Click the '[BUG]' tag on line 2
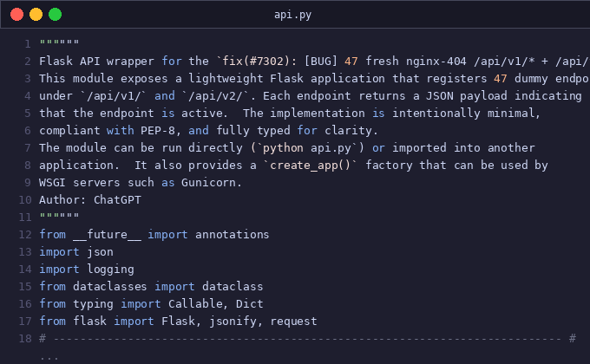The width and height of the screenshot is (590, 364). tap(320, 61)
